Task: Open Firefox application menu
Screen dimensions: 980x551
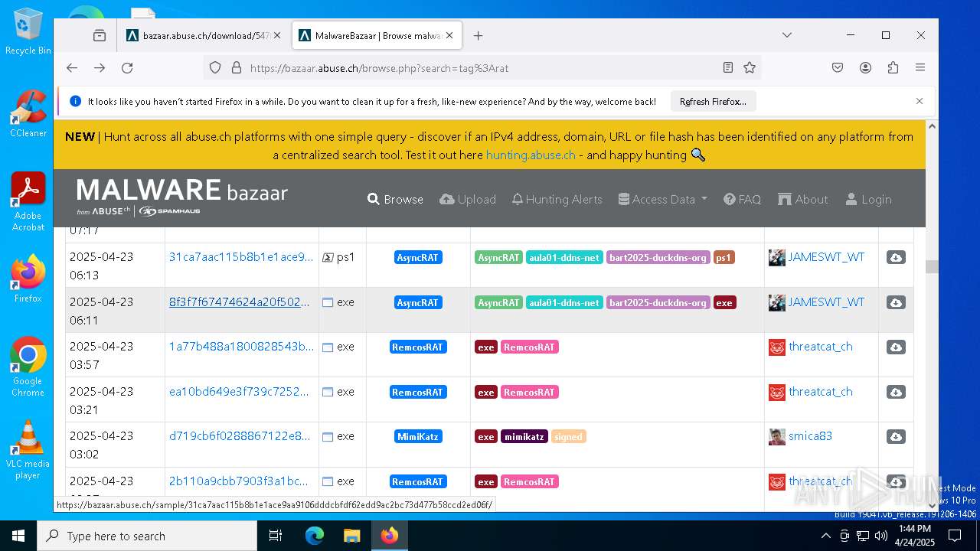Action: tap(920, 68)
